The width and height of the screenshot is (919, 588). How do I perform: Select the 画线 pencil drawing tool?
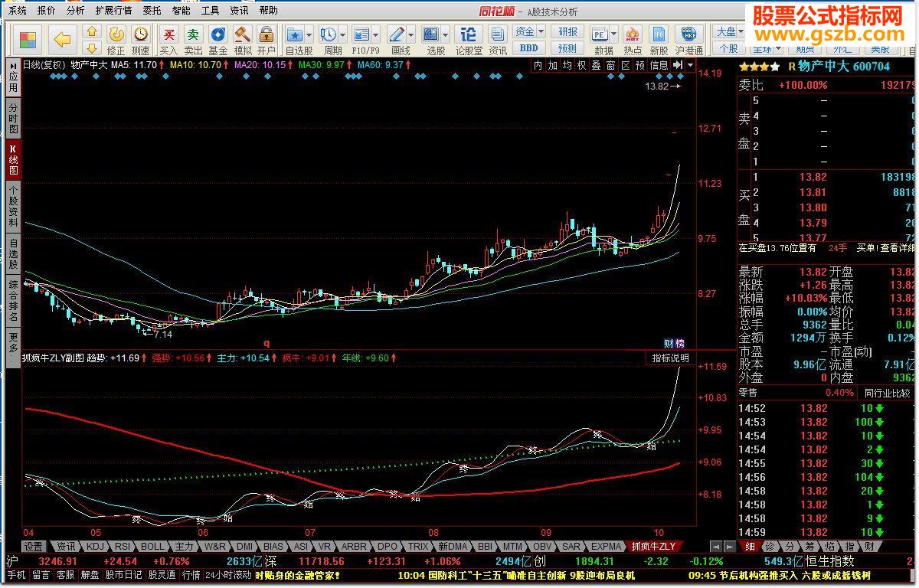tap(397, 34)
